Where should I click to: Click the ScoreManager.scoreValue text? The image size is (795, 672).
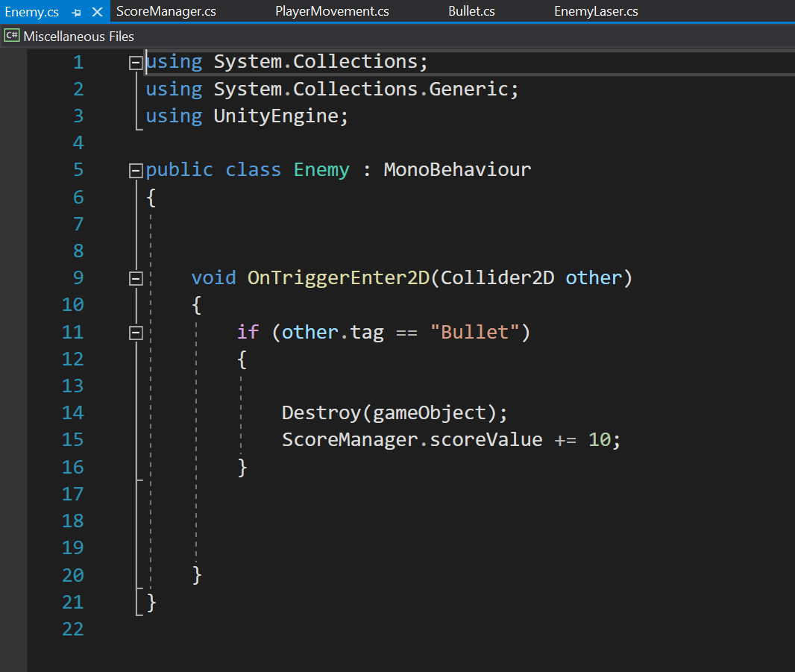412,440
